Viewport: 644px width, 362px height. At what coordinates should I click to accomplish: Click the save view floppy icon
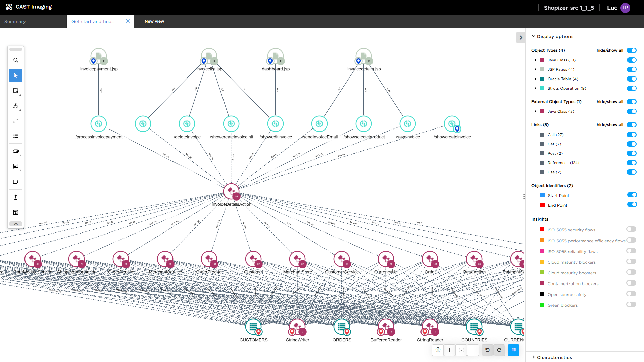click(16, 212)
